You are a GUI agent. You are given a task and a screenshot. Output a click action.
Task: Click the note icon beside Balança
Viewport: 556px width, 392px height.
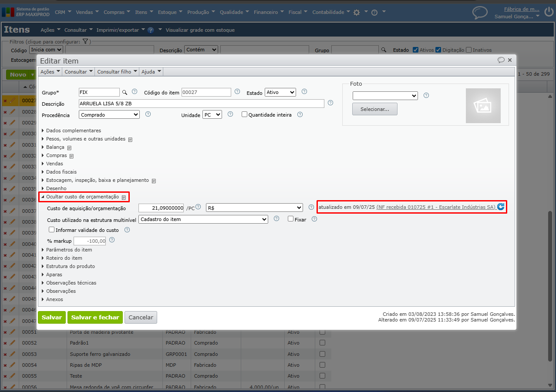69,148
